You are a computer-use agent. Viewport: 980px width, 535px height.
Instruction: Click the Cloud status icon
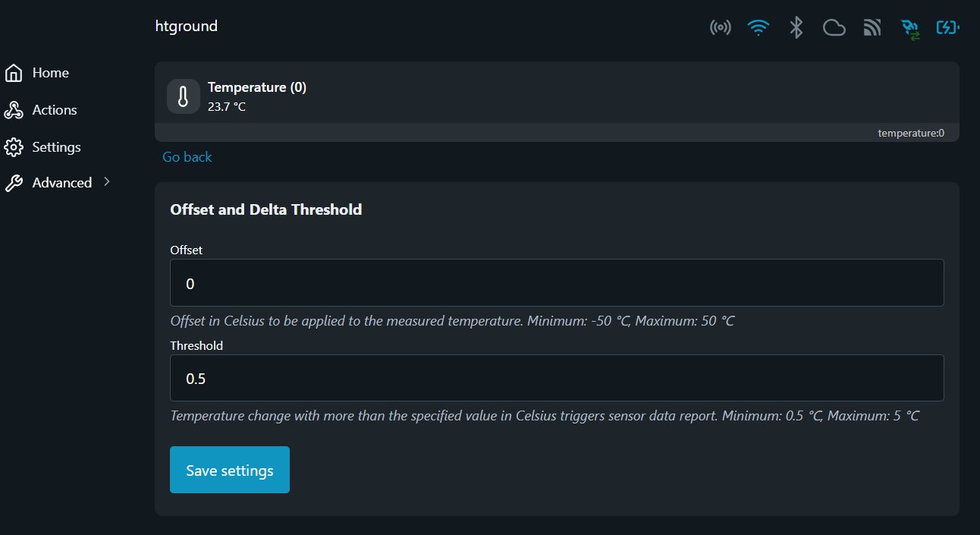point(834,28)
